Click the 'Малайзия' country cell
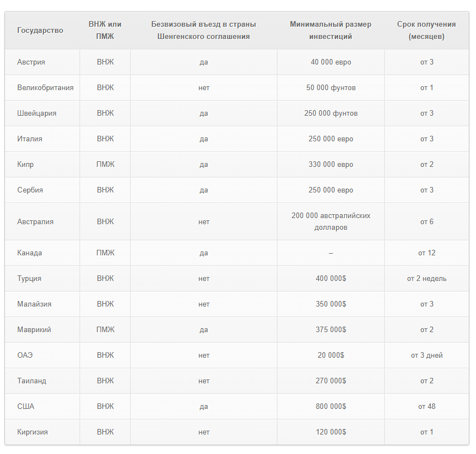 click(33, 304)
